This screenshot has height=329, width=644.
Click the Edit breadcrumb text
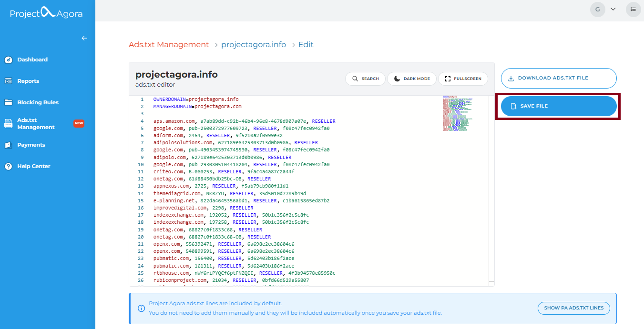tap(306, 45)
